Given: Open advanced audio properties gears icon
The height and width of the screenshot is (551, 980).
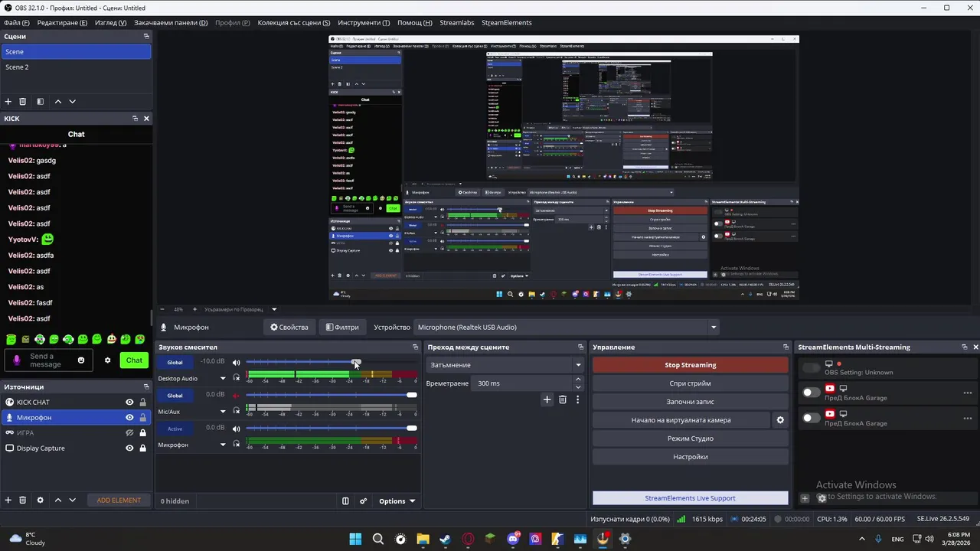Looking at the screenshot, I should click(x=364, y=501).
